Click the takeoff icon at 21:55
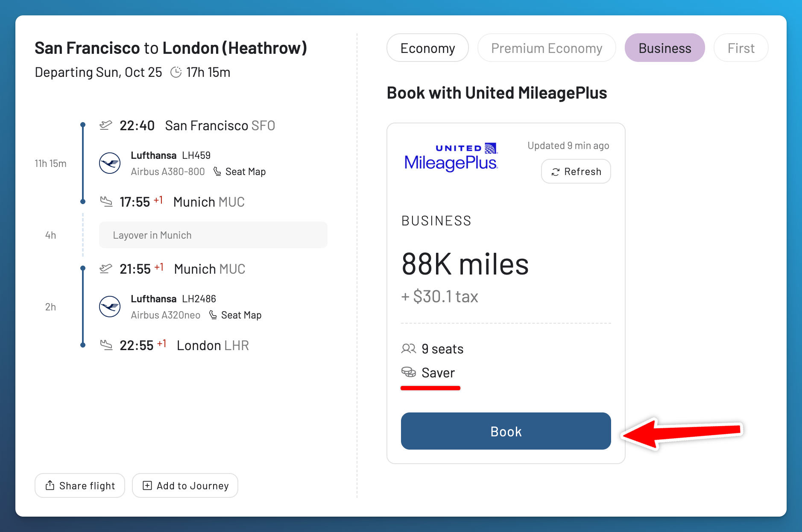Viewport: 802px width, 532px height. [x=105, y=269]
